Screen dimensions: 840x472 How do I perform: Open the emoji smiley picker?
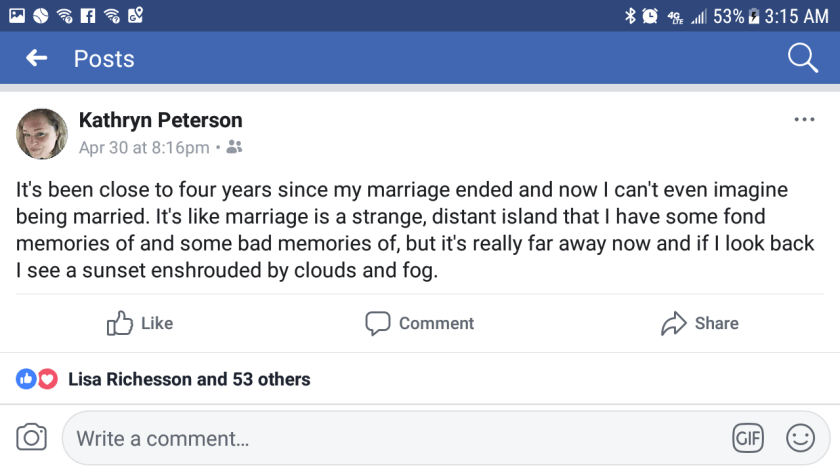pos(800,438)
